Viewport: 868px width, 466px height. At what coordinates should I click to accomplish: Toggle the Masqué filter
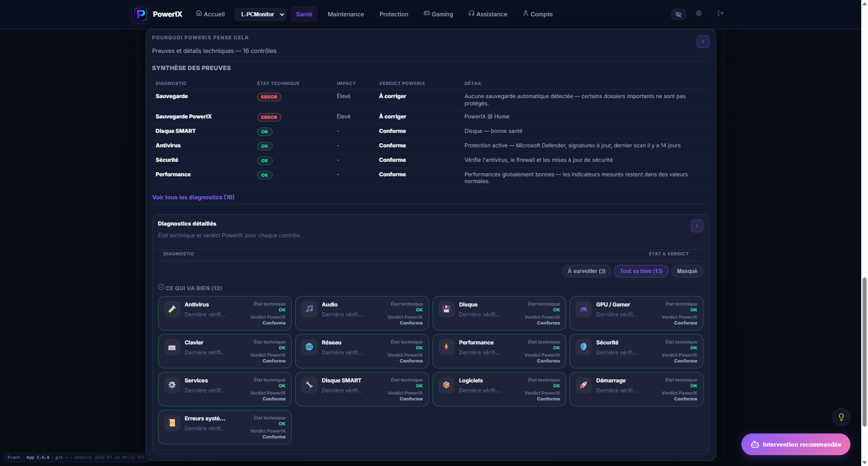click(687, 271)
